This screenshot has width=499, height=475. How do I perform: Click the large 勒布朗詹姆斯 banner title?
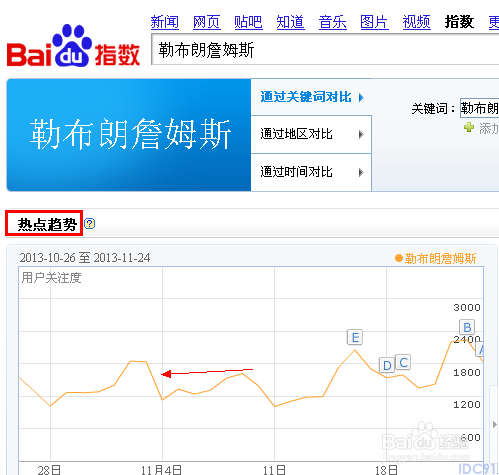[x=130, y=134]
